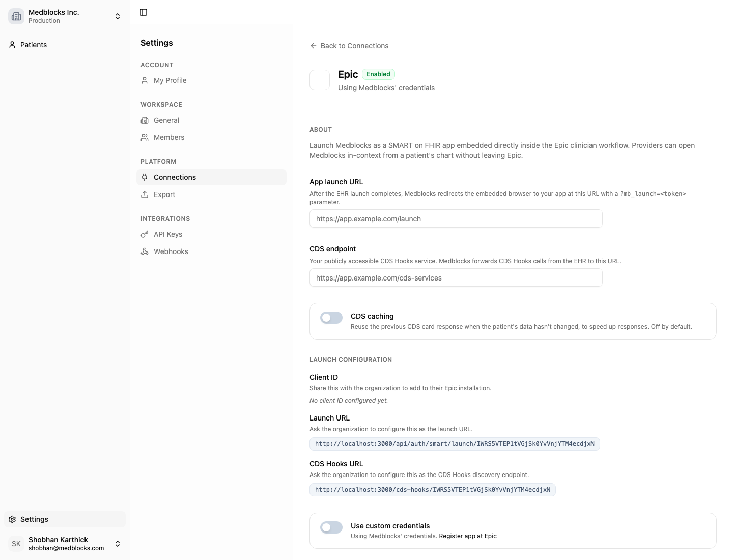Open the user menu chevrons beside Shobhan Karthick

click(x=118, y=544)
